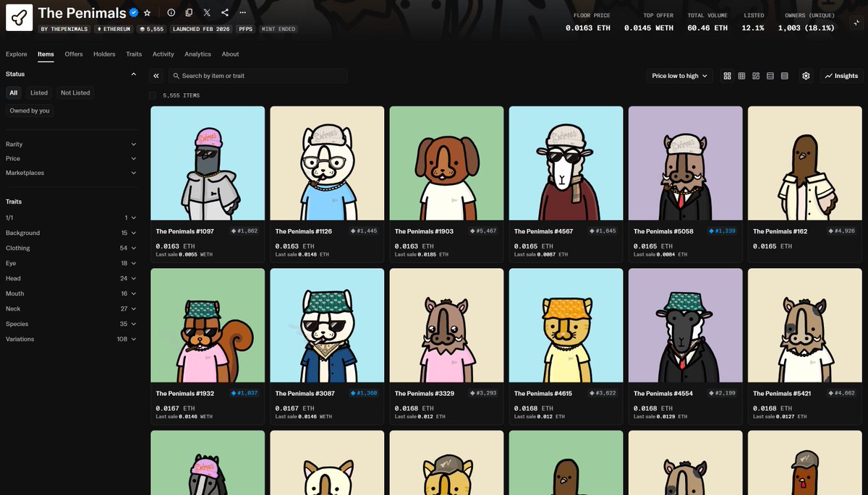Image resolution: width=868 pixels, height=495 pixels.
Task: Click the search by item or trait field
Action: point(258,76)
